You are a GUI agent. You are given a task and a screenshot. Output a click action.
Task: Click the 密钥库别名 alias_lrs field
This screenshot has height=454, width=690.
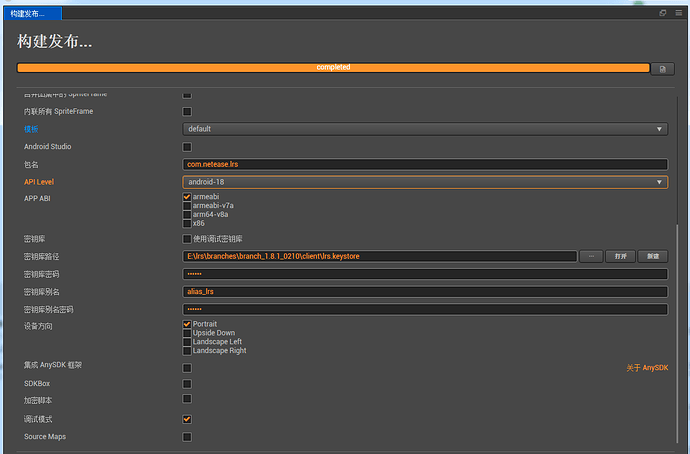(x=425, y=292)
